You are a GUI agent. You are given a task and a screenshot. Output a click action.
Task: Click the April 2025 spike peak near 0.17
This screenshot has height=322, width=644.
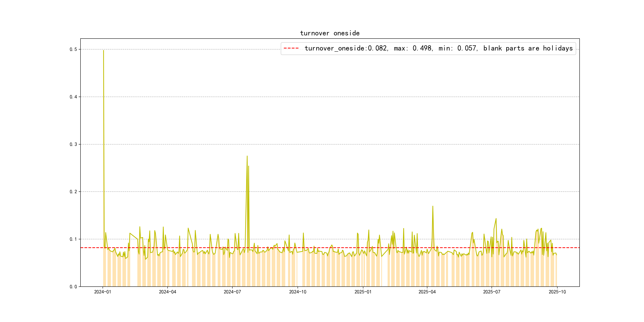(433, 207)
